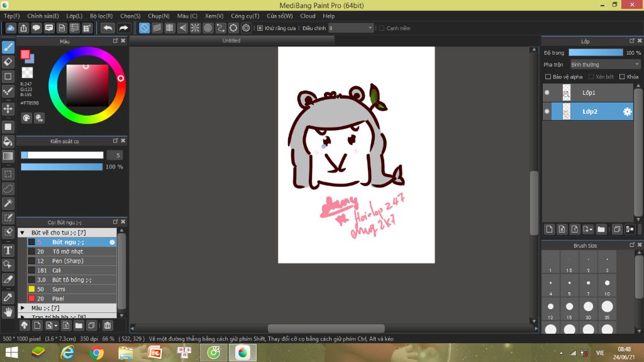
Task: Hide layer Lớp1 visibility
Action: (547, 93)
